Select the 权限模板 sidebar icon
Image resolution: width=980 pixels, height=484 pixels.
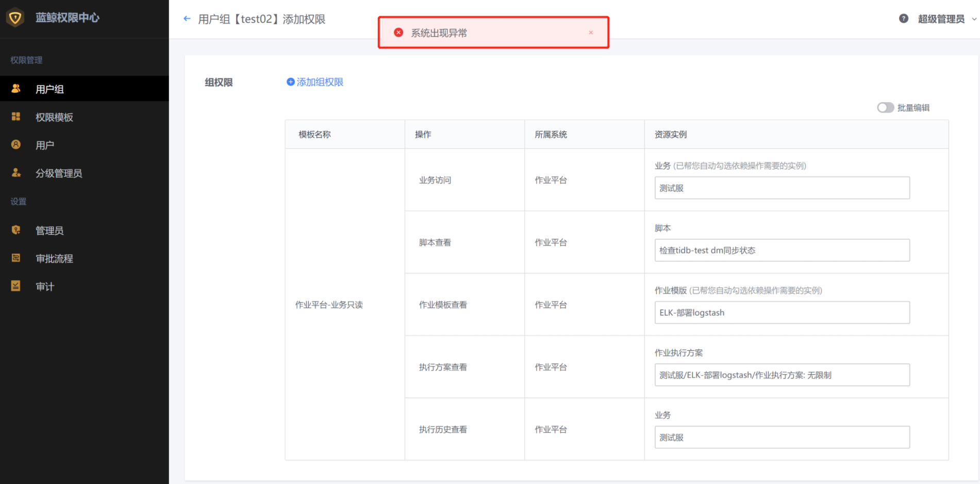[15, 117]
